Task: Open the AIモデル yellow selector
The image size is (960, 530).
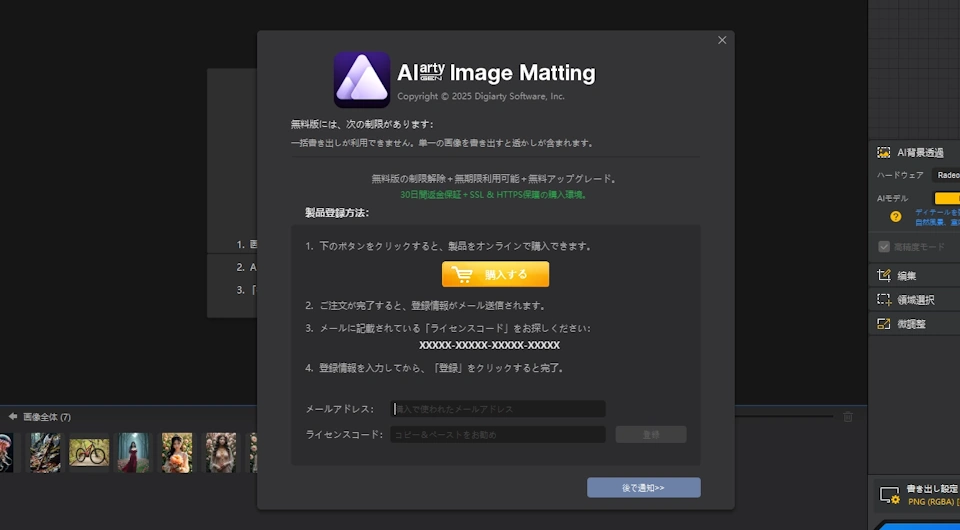Action: pyautogui.click(x=947, y=198)
